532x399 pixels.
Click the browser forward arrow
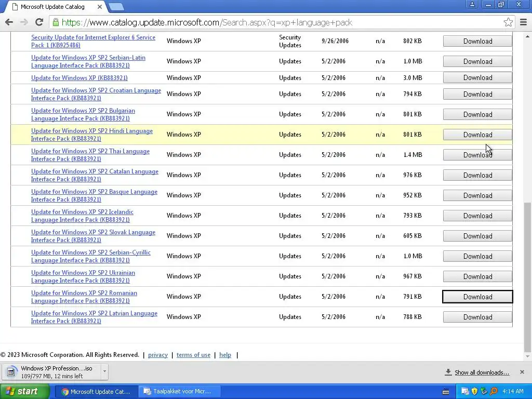point(24,22)
